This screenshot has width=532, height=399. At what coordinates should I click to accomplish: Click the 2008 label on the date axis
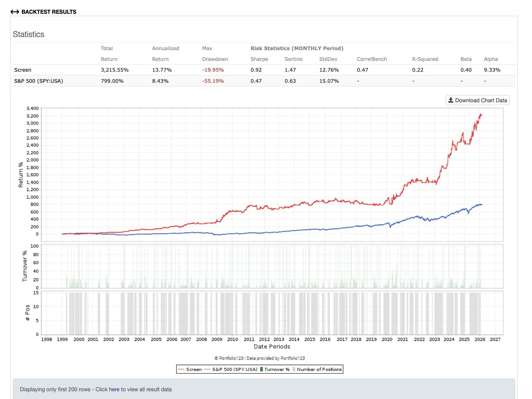[202, 339]
